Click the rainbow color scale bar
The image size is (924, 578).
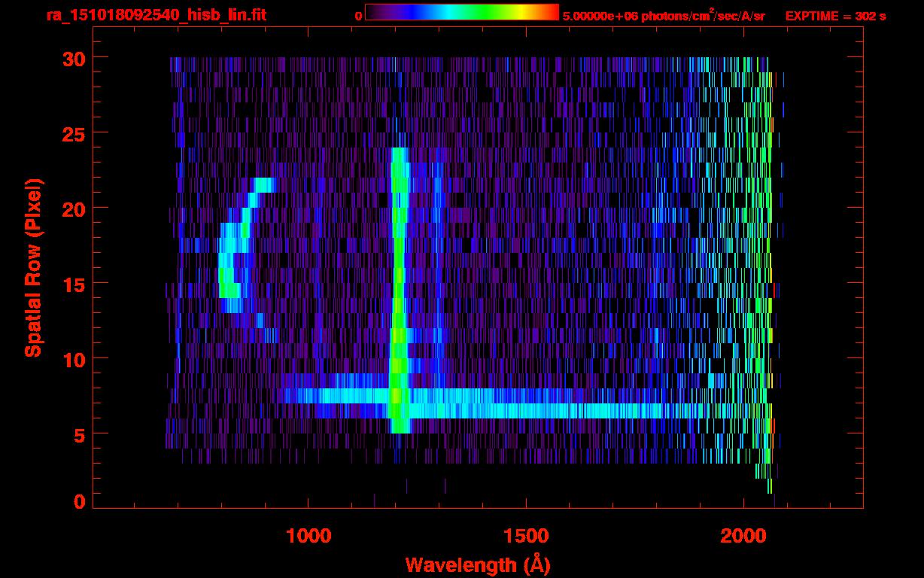pos(462,12)
